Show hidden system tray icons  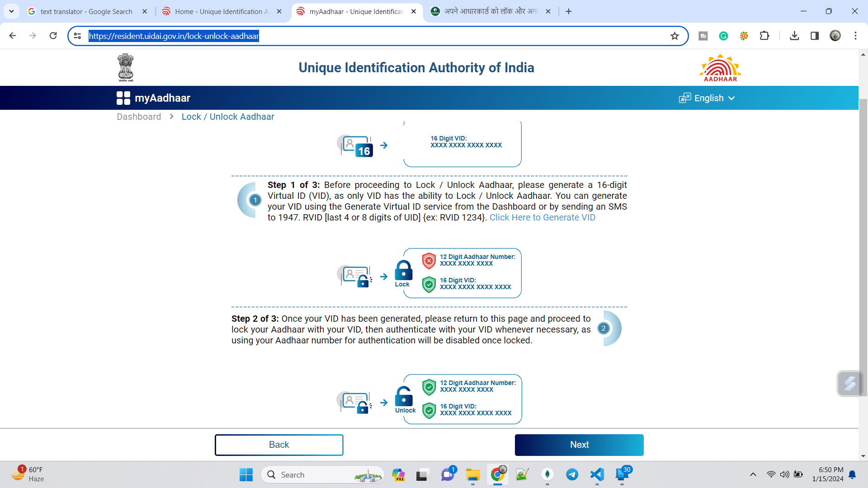click(x=753, y=474)
